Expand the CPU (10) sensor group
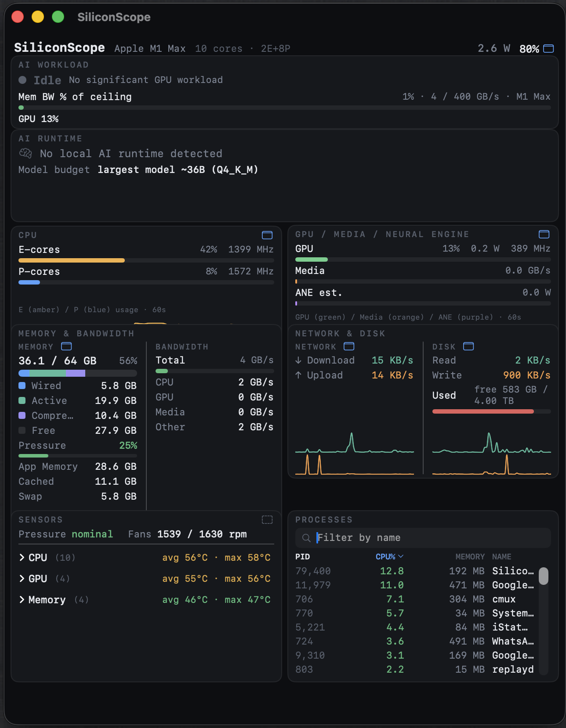The image size is (566, 728). 22,558
